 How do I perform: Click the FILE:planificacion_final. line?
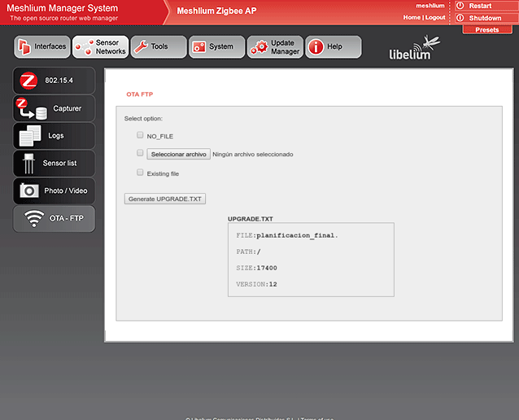click(287, 235)
